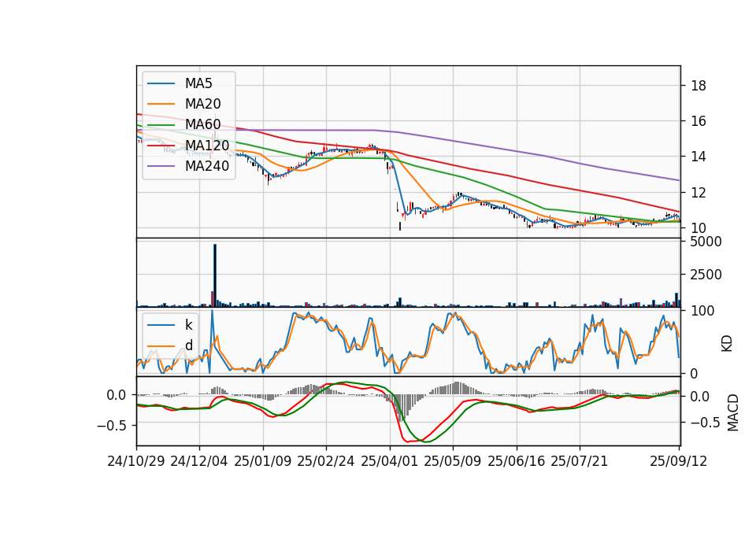The width and height of the screenshot is (756, 543).
Task: Click the 24/10/29 date label
Action: pos(136,461)
